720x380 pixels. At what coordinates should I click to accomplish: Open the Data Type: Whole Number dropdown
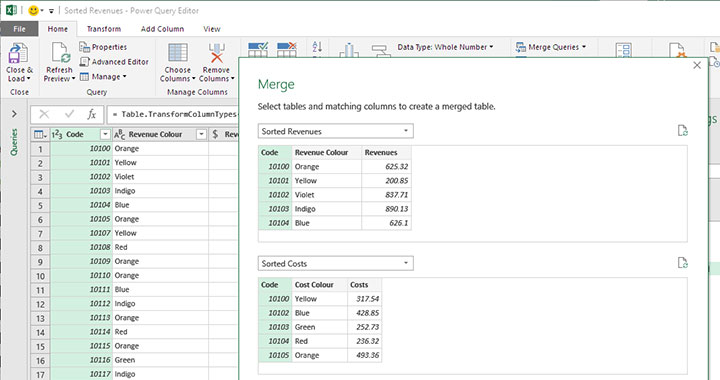coord(445,47)
